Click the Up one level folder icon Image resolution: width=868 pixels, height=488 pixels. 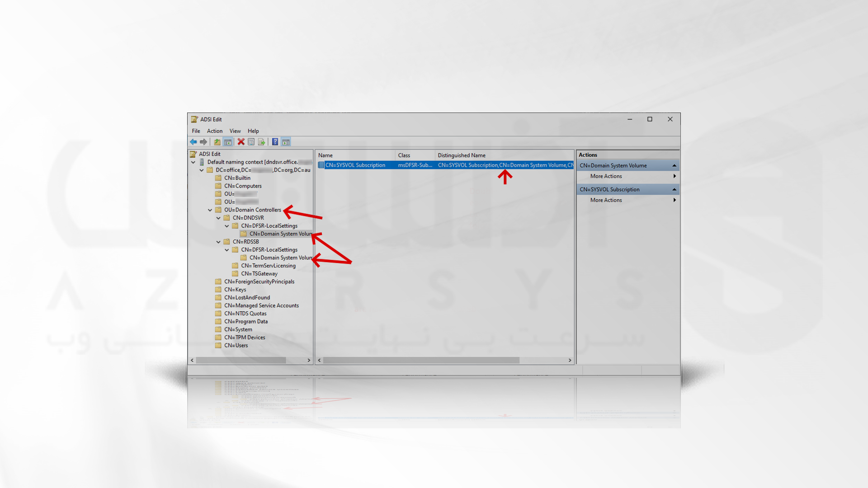tap(217, 142)
